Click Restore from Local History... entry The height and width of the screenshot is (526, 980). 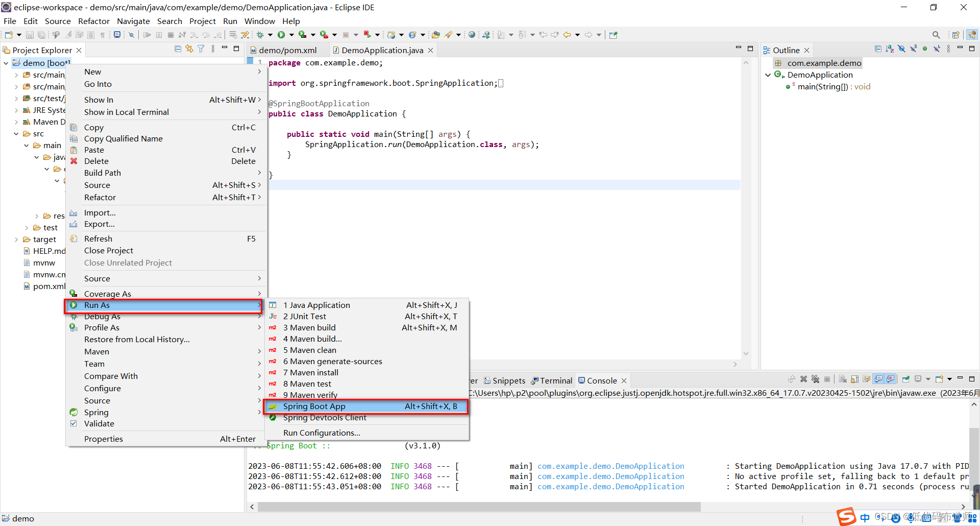point(166,340)
